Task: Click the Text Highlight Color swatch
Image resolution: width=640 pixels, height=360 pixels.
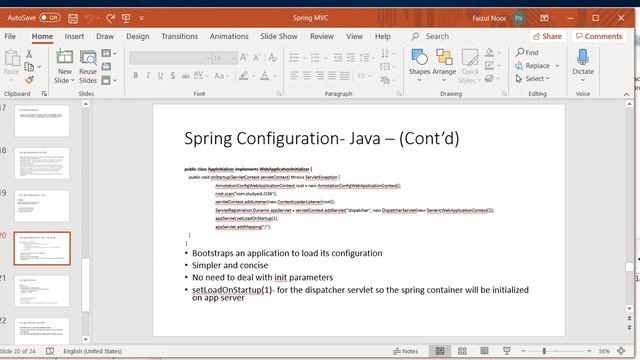Action: coord(244,76)
